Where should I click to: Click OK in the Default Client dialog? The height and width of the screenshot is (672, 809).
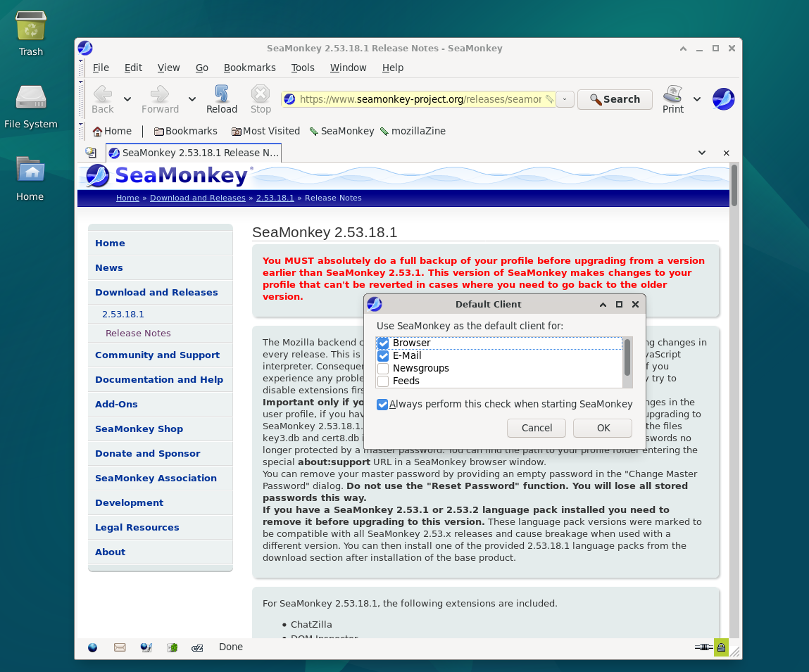(x=602, y=428)
